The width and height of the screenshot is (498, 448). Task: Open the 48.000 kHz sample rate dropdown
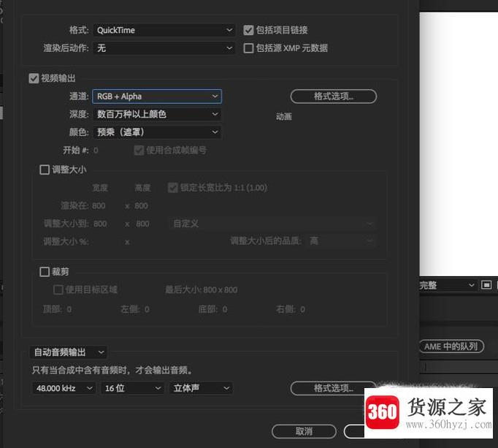pos(64,388)
